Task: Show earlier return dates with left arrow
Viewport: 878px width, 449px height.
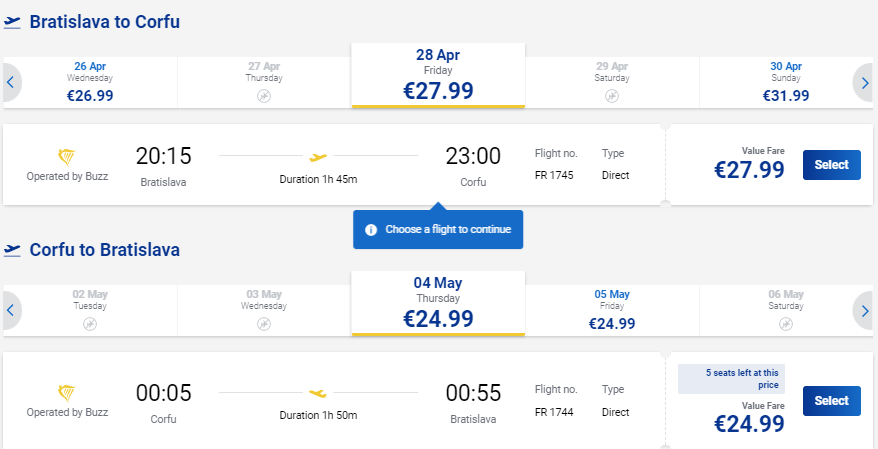Action: (11, 311)
